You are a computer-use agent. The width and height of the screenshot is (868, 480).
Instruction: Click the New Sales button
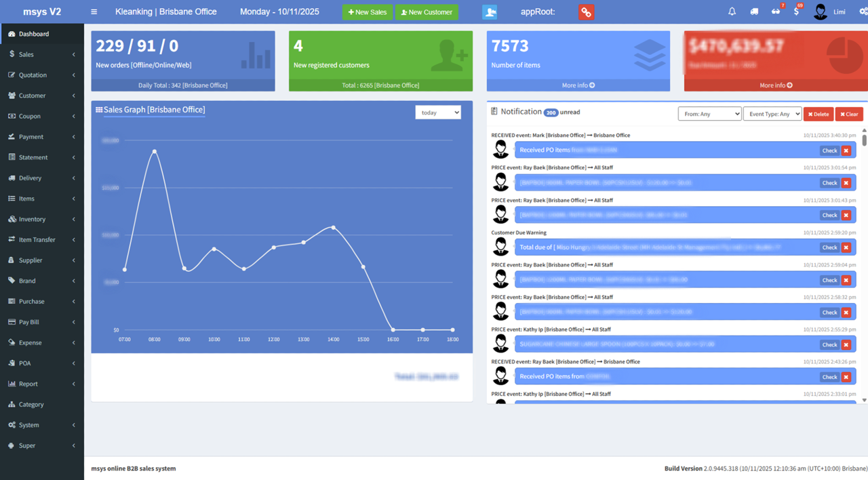pyautogui.click(x=367, y=12)
